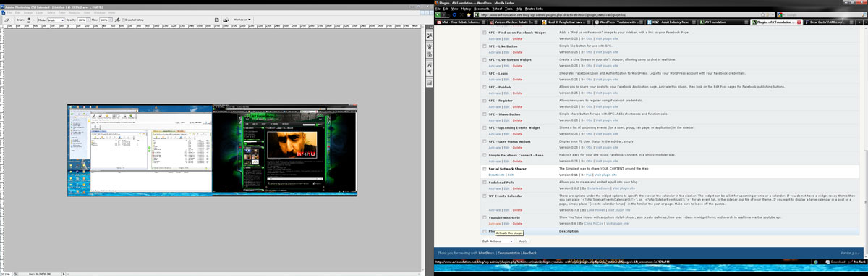Click Google search engine icon in search box
This screenshot has width=868, height=276.
click(x=780, y=14)
